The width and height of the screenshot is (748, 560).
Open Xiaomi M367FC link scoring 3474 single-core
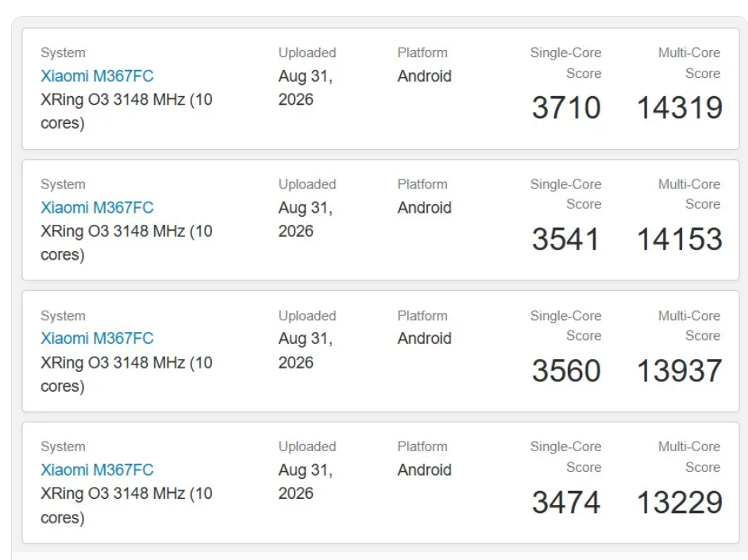[97, 470]
